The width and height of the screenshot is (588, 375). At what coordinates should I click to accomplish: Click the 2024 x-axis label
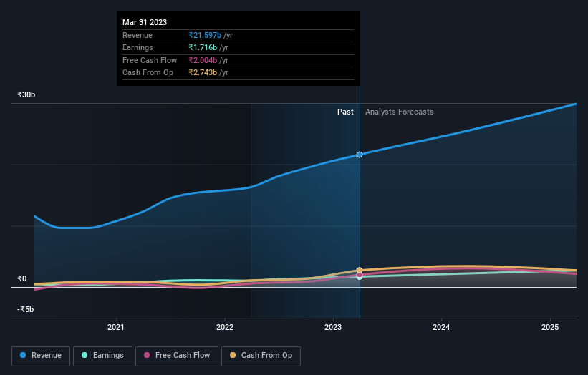[441, 327]
